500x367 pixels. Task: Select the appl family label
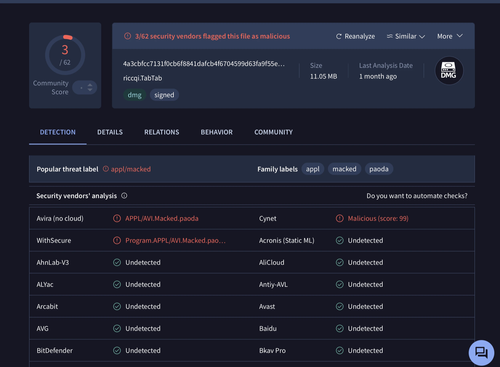tap(313, 169)
